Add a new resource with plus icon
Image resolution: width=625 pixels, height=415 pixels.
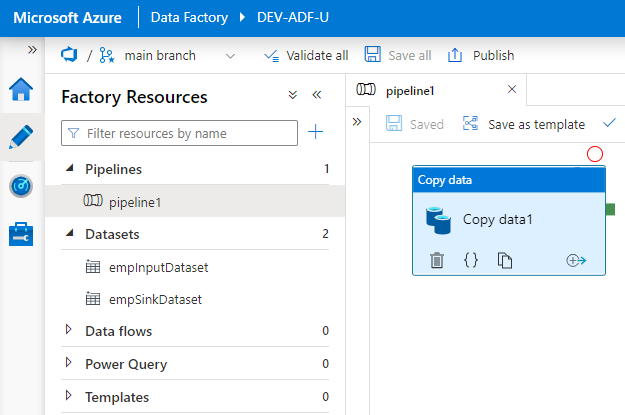316,132
